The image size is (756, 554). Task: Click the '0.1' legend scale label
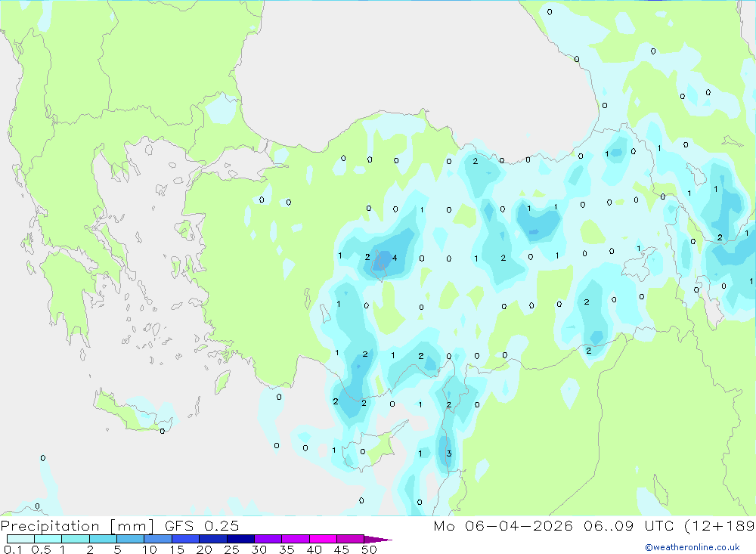13,549
